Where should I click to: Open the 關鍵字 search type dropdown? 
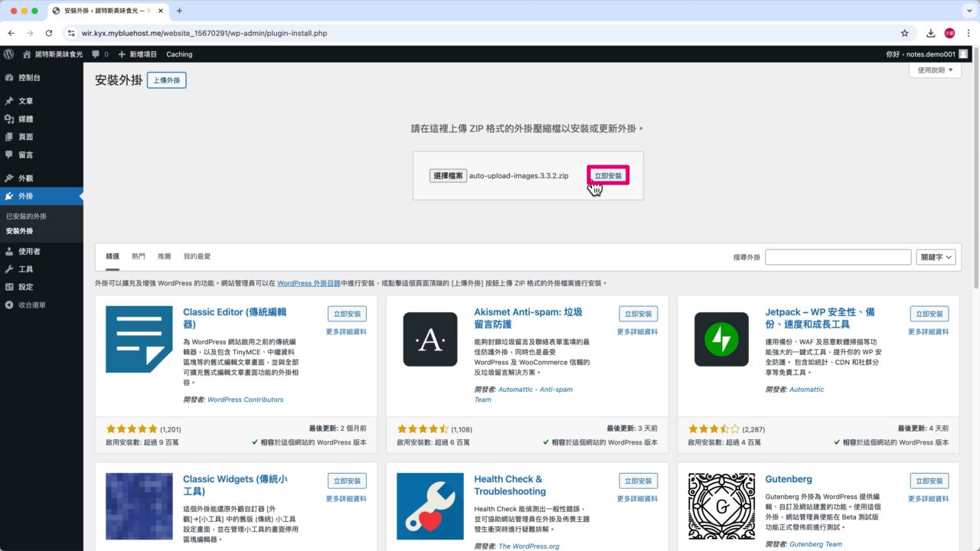pos(936,257)
